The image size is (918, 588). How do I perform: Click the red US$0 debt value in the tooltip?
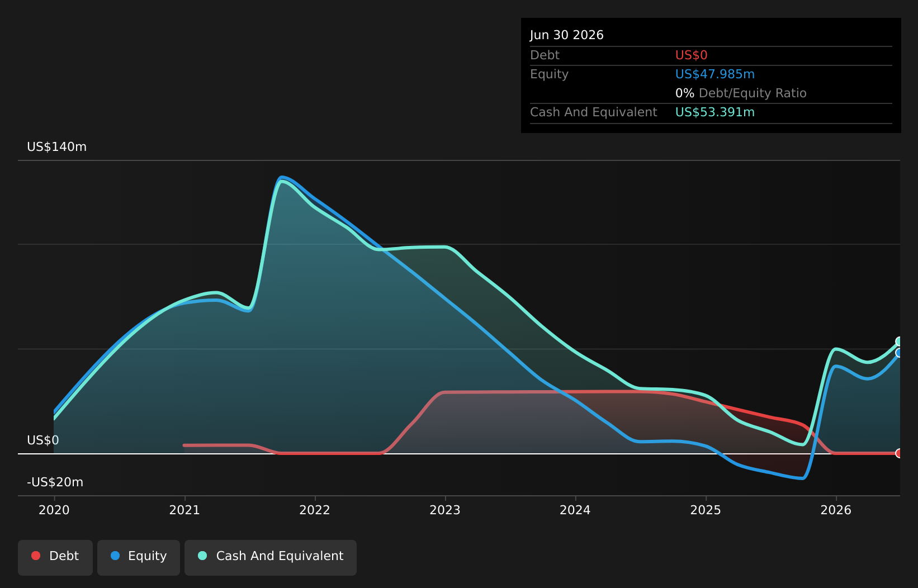coord(692,55)
